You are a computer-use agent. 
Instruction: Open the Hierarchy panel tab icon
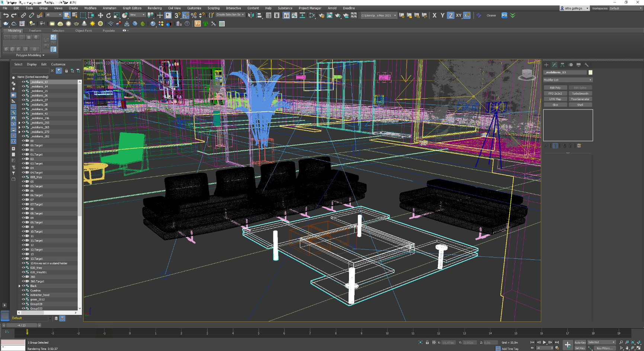[563, 65]
